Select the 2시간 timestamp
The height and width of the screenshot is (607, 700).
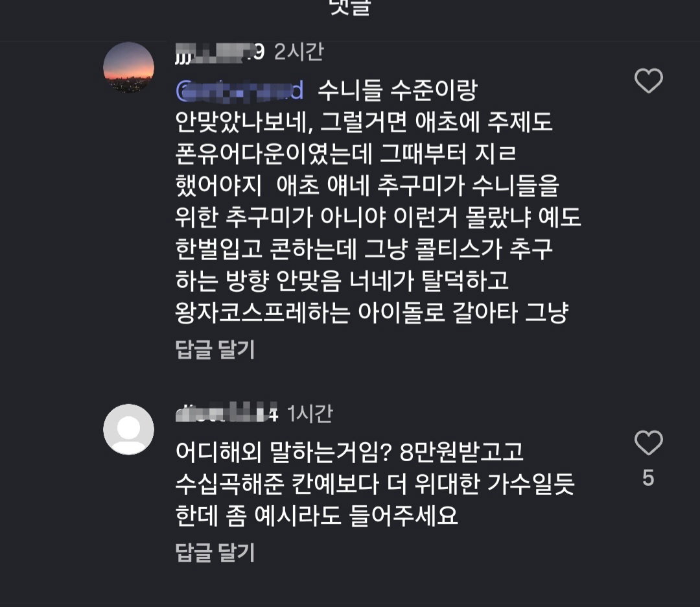[x=299, y=52]
